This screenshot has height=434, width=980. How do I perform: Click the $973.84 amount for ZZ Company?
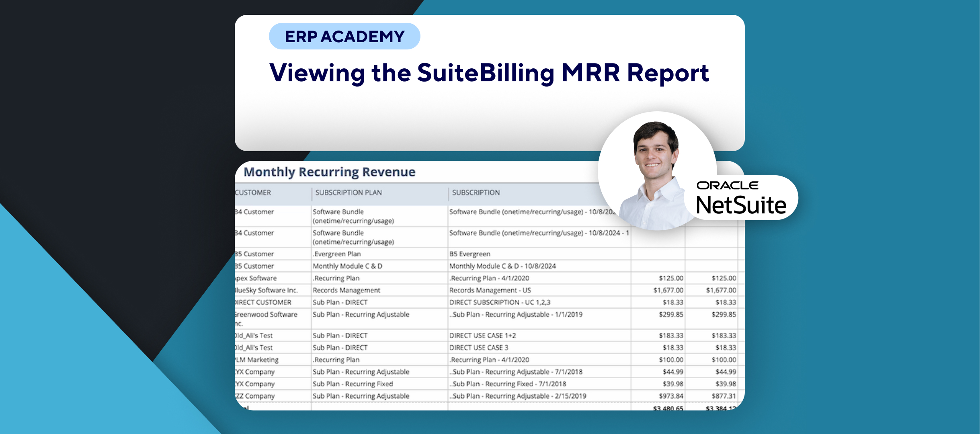(671, 396)
